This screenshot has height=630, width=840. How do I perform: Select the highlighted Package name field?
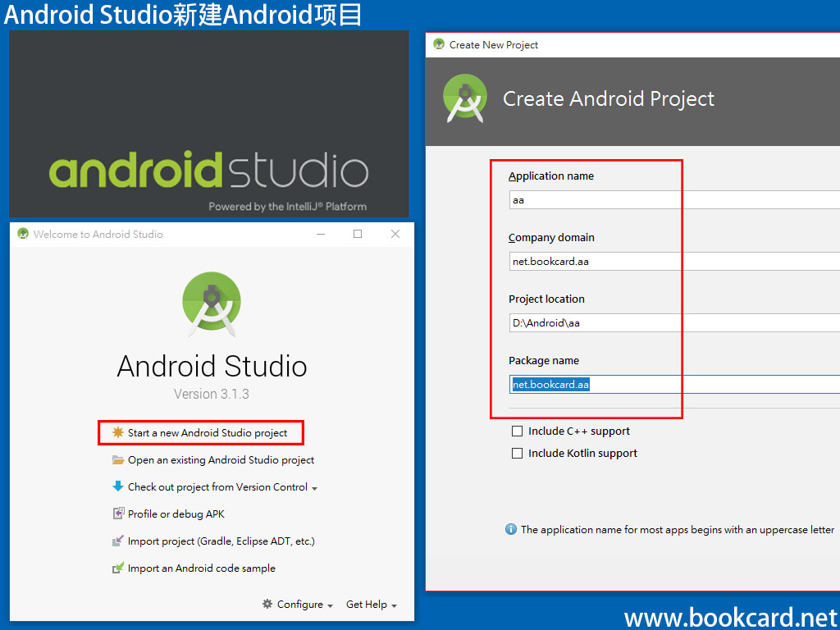point(594,384)
